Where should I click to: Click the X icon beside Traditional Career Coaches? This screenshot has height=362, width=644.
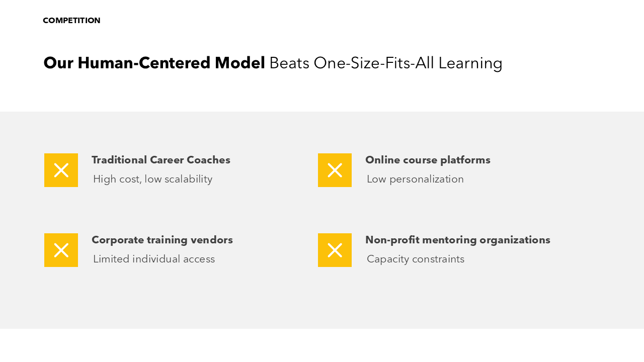click(x=61, y=170)
